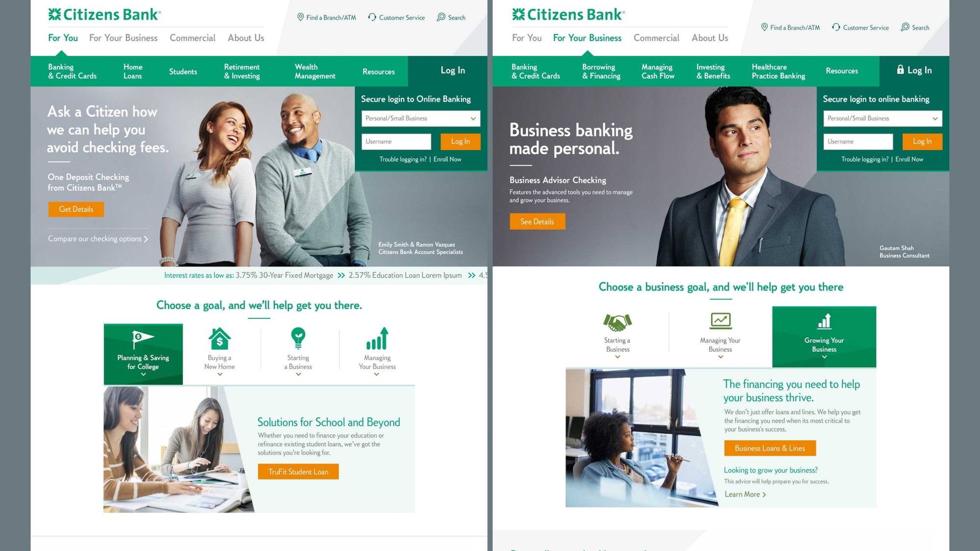Select For Your Business navigation tab
The width and height of the screenshot is (980, 551).
[x=586, y=38]
